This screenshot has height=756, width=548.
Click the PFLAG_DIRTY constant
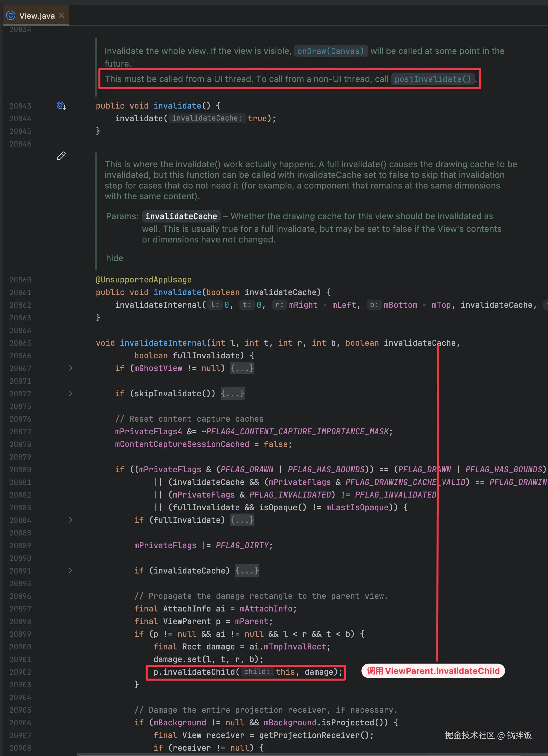pos(242,546)
